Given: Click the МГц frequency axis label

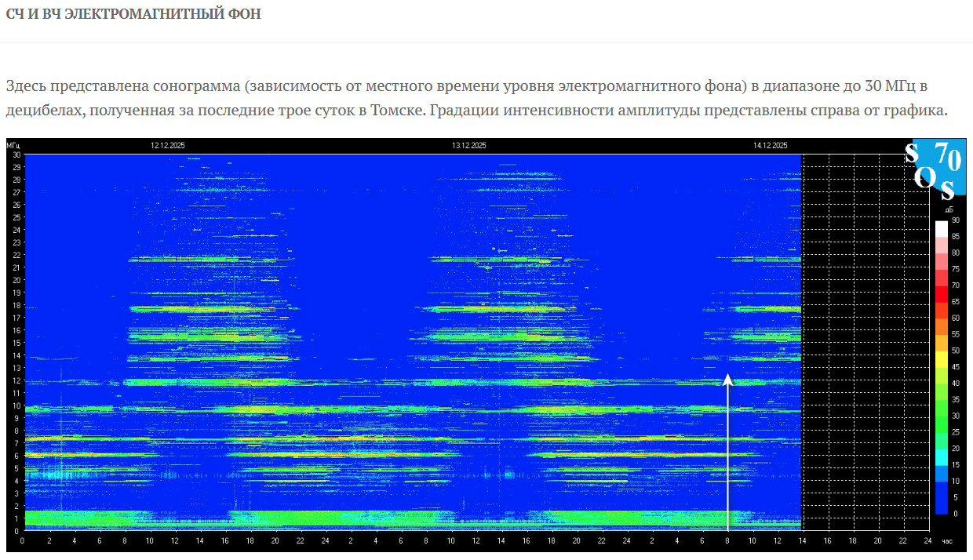Looking at the screenshot, I should [x=13, y=146].
